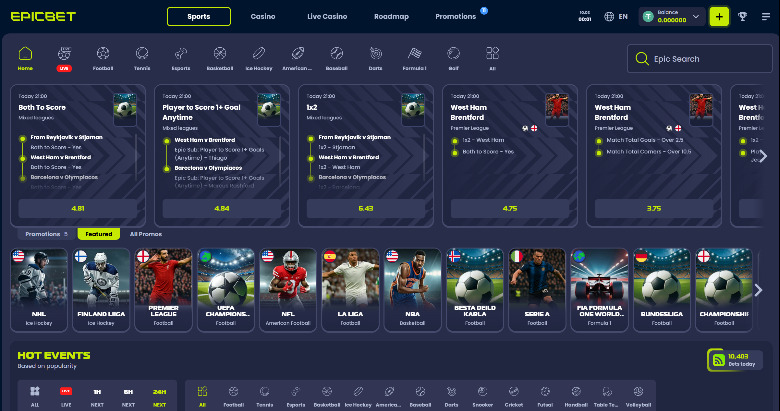Open the hamburger menu in header

[766, 16]
